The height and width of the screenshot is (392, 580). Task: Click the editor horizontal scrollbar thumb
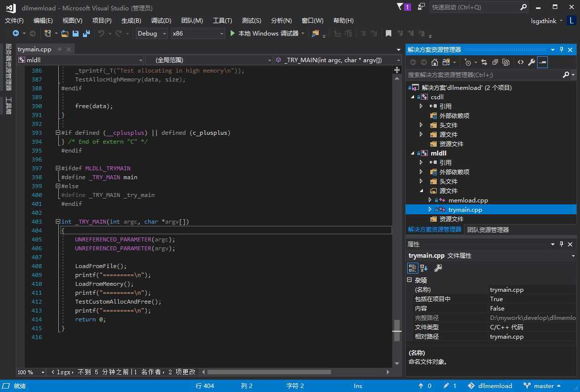[269, 372]
